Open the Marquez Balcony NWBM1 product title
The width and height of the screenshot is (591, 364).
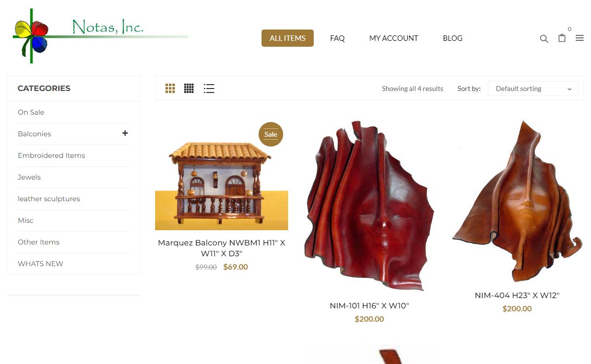pos(222,248)
